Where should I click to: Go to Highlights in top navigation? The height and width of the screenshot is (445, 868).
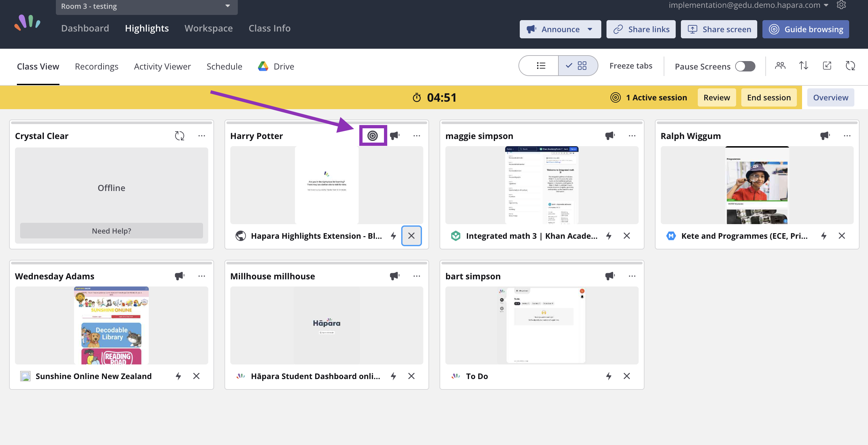(x=147, y=28)
